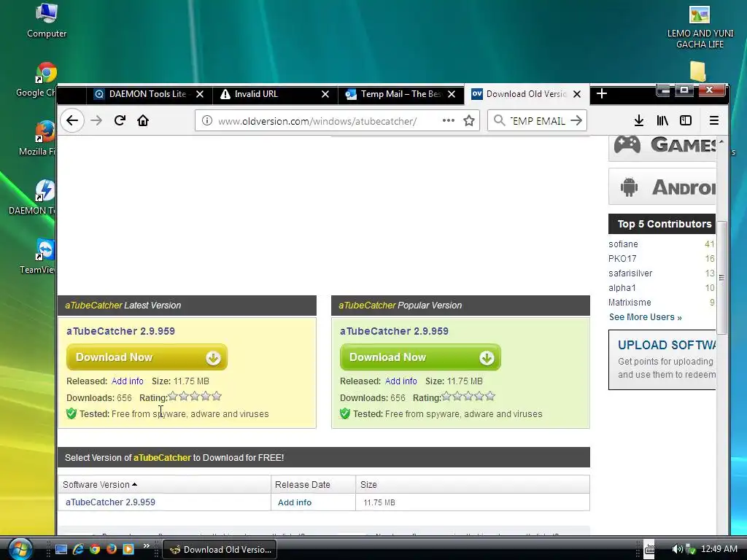Screen dimensions: 747x560
Task: Open the Downloads toolbar icon
Action: pyautogui.click(x=639, y=120)
